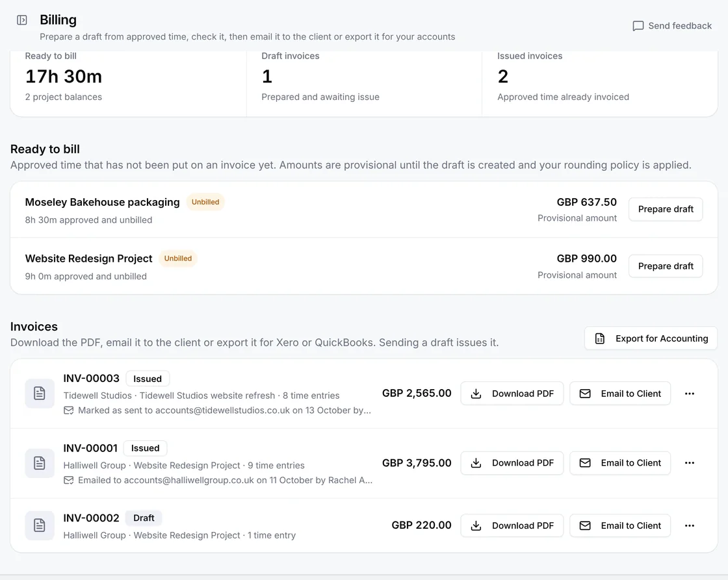Open the Send feedback link
The image size is (728, 580).
click(672, 26)
